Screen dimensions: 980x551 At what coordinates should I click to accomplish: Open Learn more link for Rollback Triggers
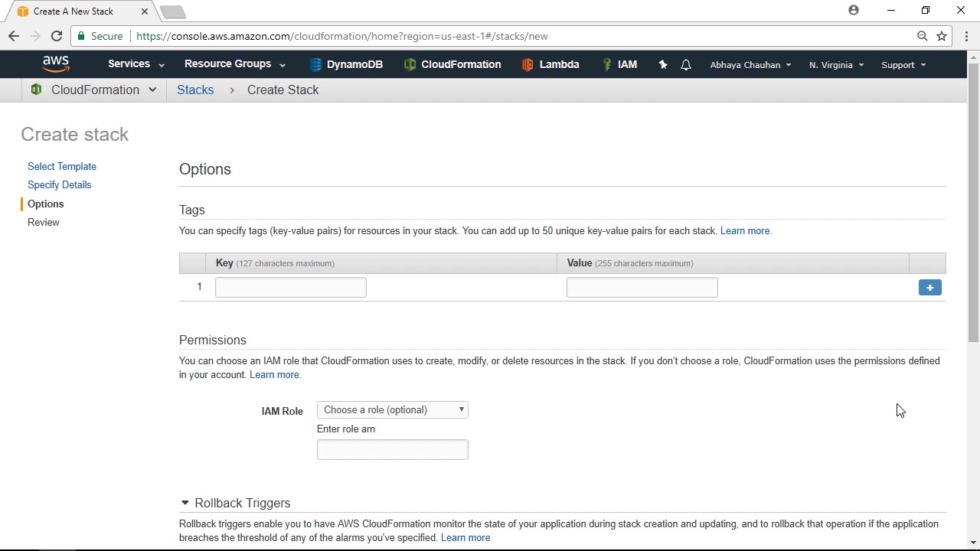(x=465, y=537)
